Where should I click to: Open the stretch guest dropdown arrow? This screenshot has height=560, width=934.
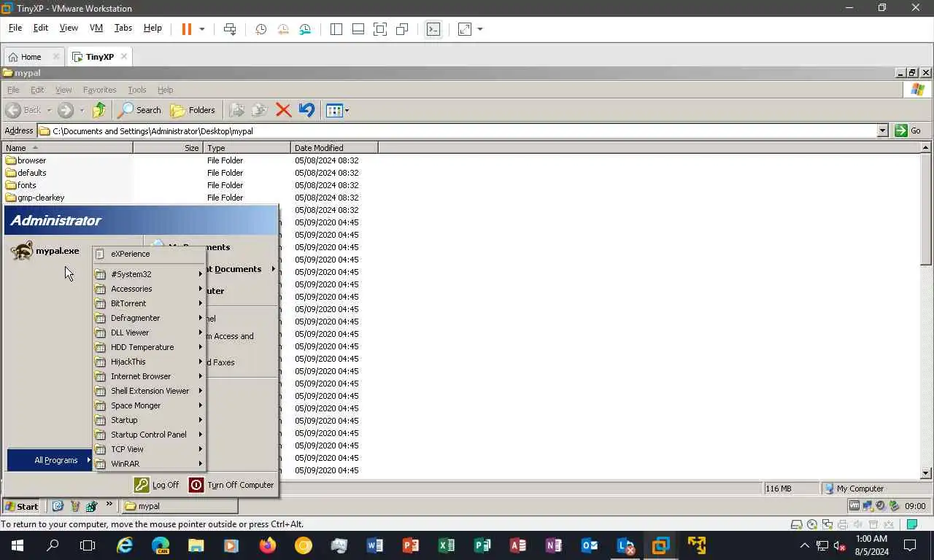click(x=480, y=29)
